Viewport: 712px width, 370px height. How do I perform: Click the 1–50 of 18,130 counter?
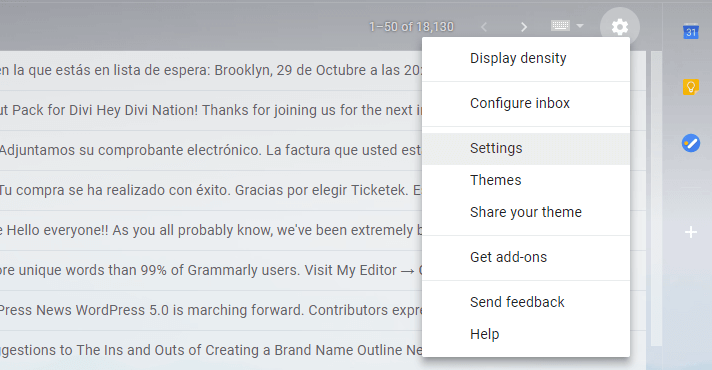click(411, 27)
